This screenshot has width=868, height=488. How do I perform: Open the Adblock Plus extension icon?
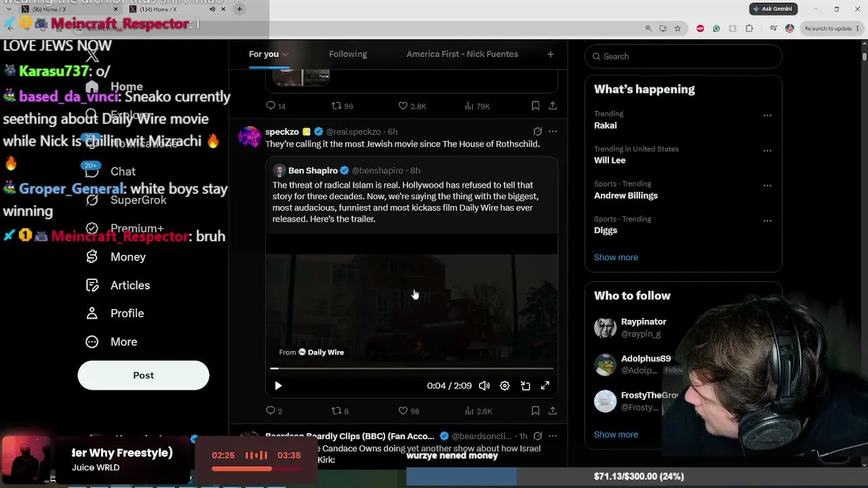pos(700,28)
